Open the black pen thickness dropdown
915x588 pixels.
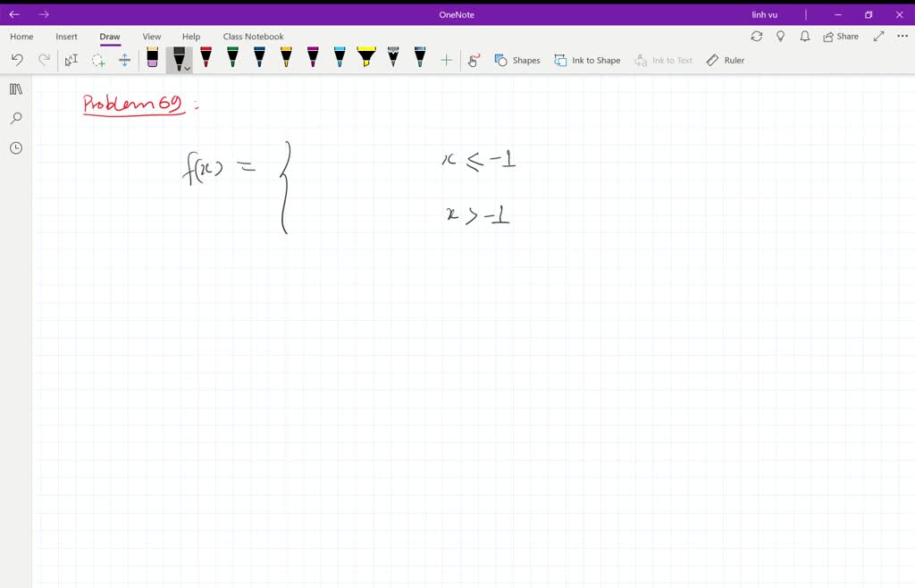[186, 66]
